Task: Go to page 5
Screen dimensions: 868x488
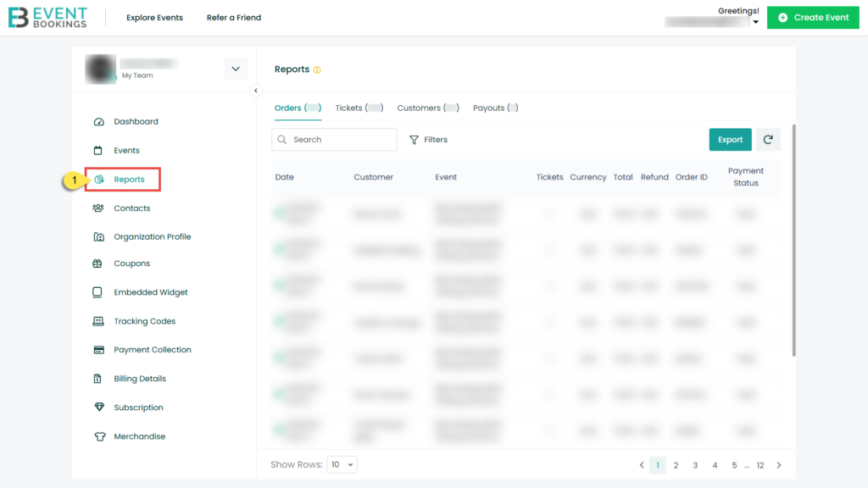Action: pos(734,465)
